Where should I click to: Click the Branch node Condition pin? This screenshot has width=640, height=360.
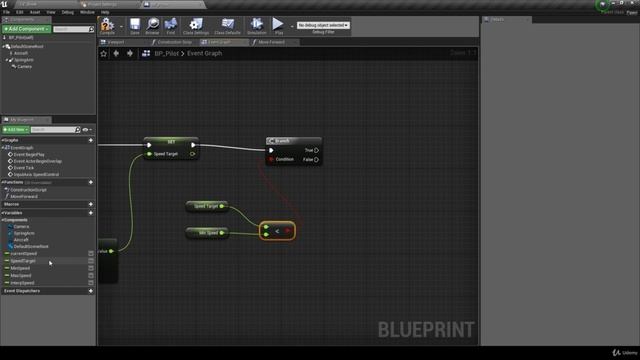pos(271,159)
